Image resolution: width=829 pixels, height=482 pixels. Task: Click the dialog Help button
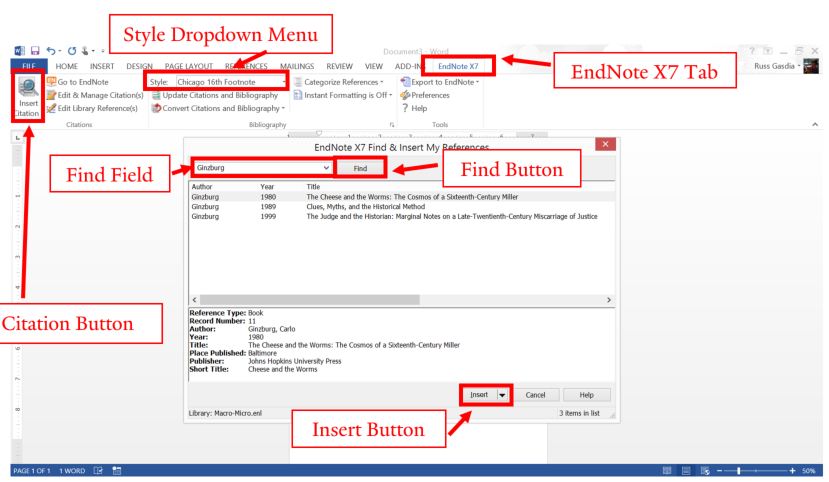pos(586,395)
